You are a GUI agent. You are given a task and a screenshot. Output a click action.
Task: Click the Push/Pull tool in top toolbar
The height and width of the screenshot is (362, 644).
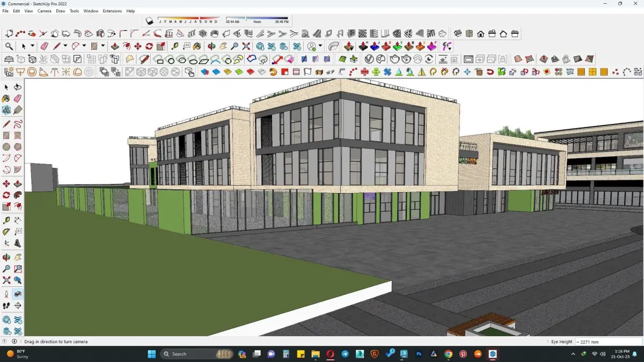coord(114,46)
